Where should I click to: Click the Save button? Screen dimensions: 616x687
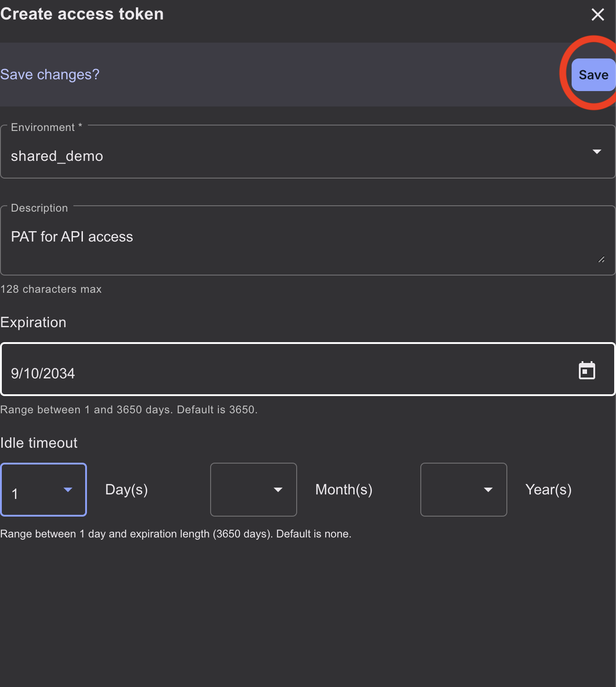pos(593,75)
